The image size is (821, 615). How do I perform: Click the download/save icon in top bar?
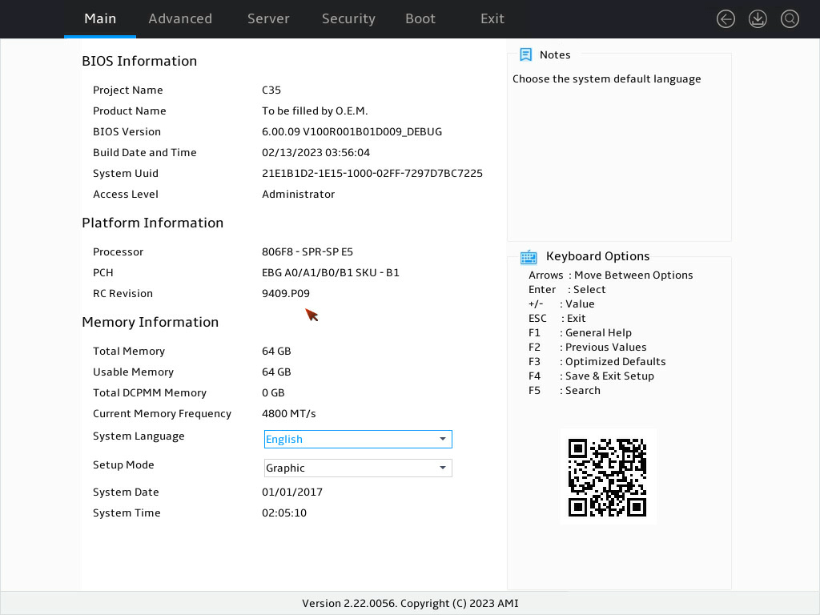click(x=757, y=19)
